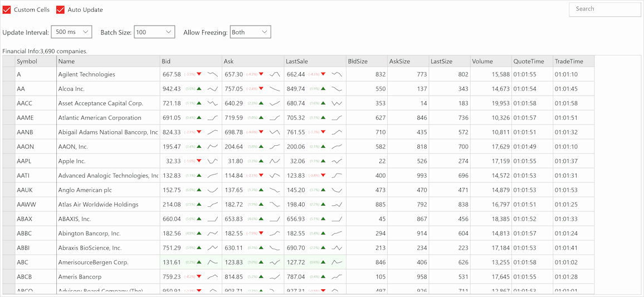The width and height of the screenshot is (644, 297).
Task: Click the Bid sparkline in the AAON row
Action: point(213,146)
